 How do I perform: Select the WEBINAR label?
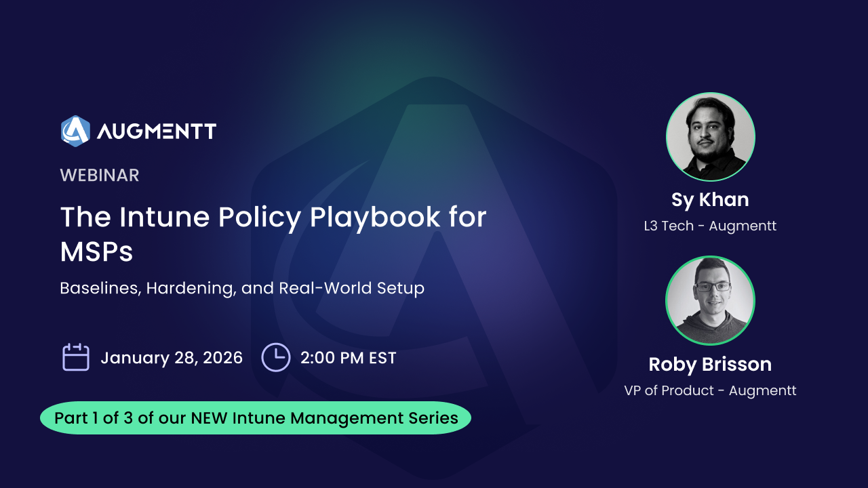click(x=100, y=176)
